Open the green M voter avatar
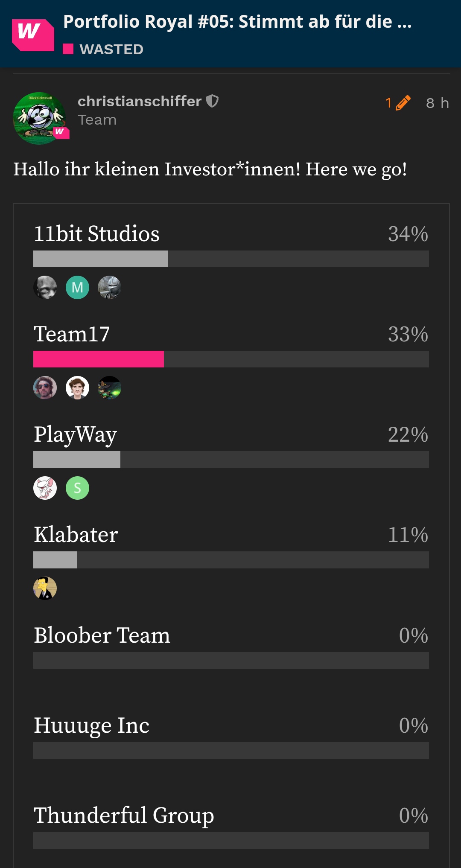The height and width of the screenshot is (868, 461). [x=77, y=287]
